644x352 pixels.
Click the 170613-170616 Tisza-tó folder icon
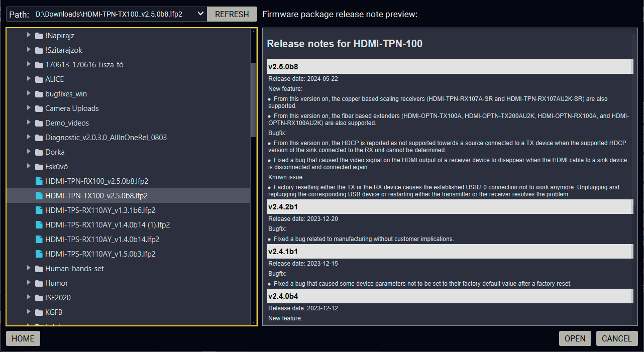[x=39, y=65]
